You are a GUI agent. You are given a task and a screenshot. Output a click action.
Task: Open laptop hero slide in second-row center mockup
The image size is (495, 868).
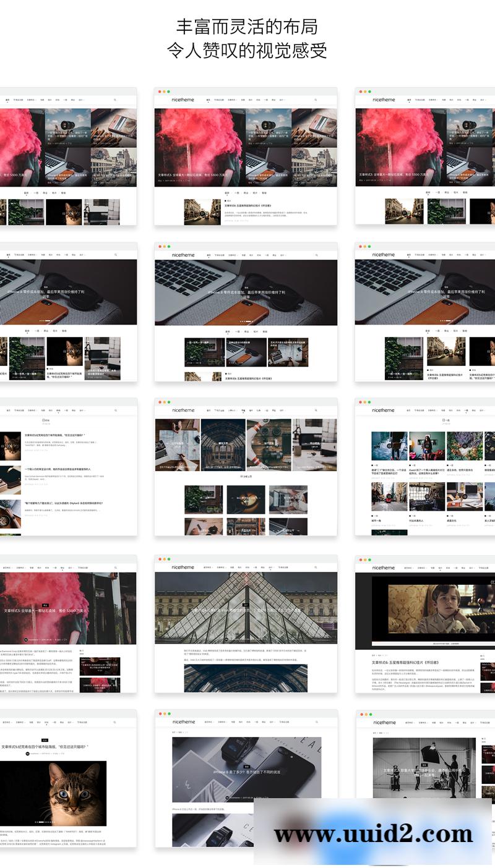(246, 292)
